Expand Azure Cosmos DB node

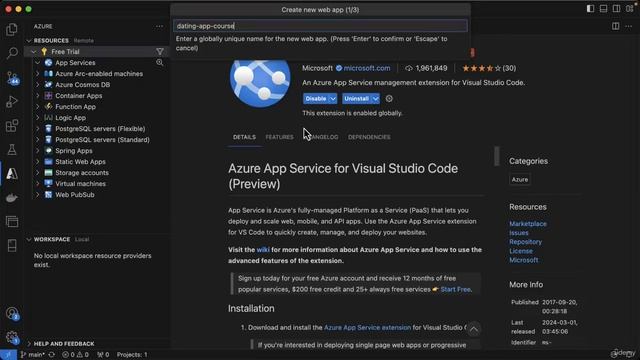38,85
